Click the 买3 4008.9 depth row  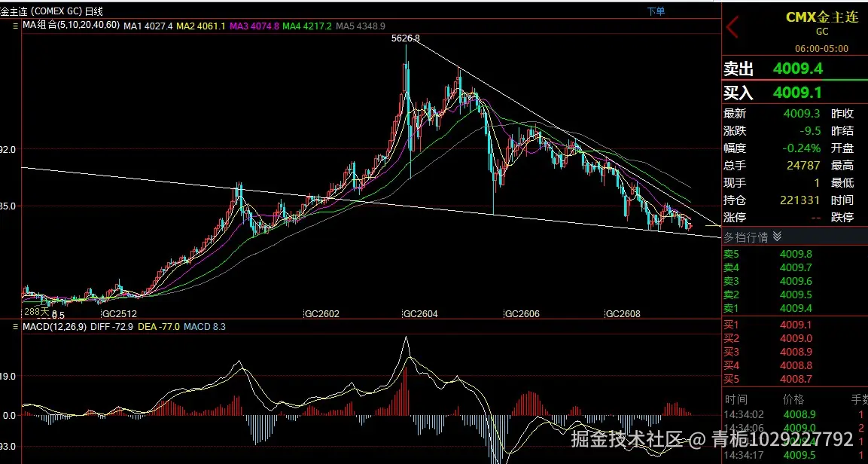(x=769, y=352)
